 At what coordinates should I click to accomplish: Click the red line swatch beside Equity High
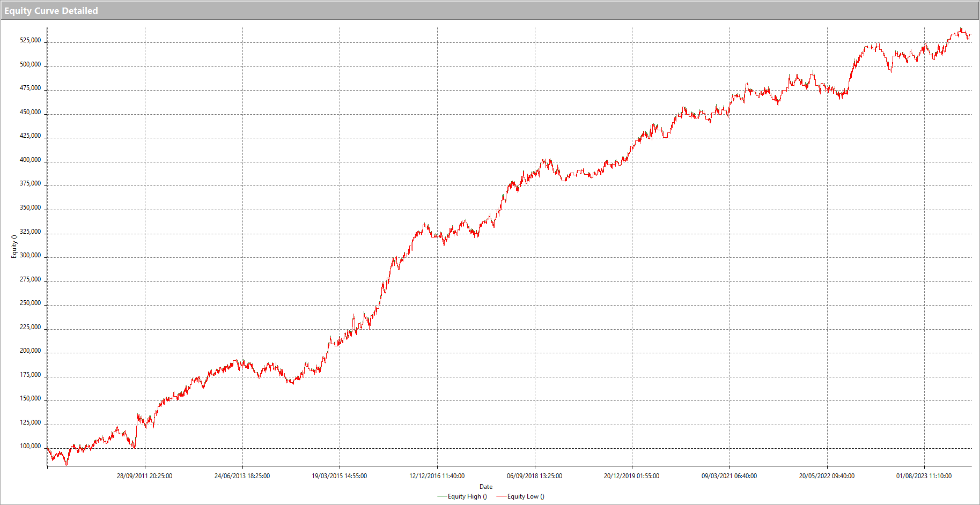pos(442,496)
